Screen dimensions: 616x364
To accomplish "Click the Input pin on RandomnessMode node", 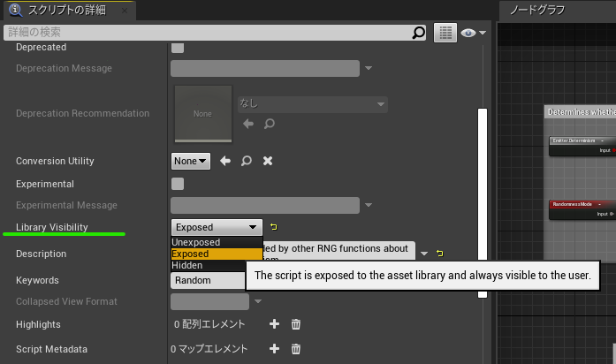I will (x=612, y=214).
